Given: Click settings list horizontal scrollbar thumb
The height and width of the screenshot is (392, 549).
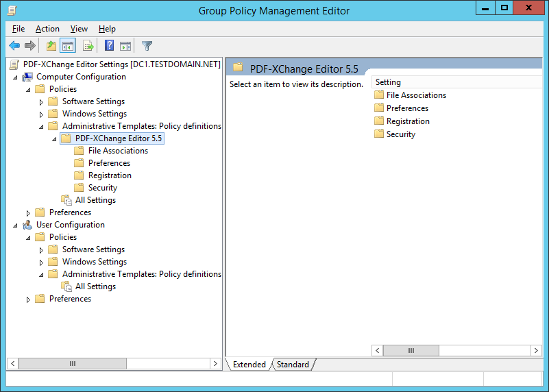Looking at the screenshot, I should pyautogui.click(x=411, y=350).
